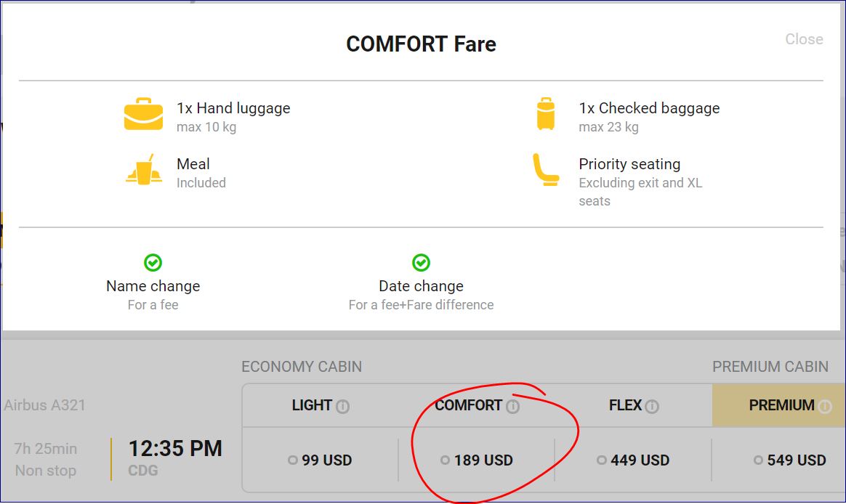Click the PREMIUM fare column header
This screenshot has width=846, height=504.
click(781, 405)
